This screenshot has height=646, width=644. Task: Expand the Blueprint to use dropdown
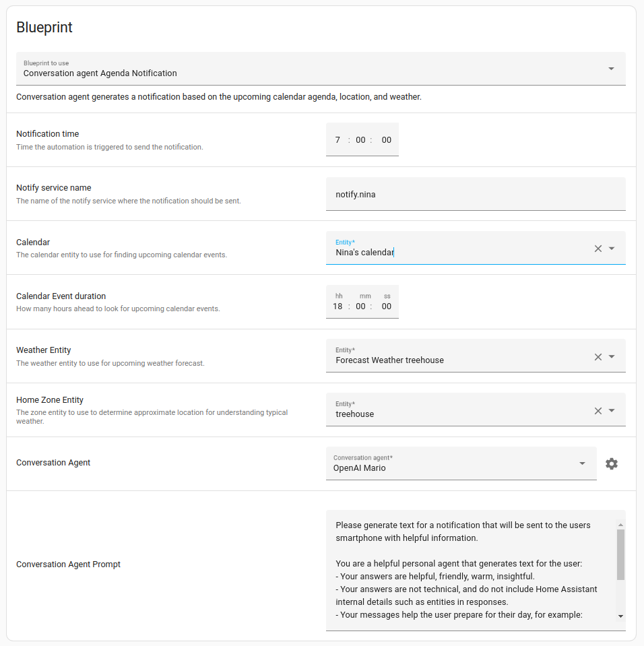(611, 69)
